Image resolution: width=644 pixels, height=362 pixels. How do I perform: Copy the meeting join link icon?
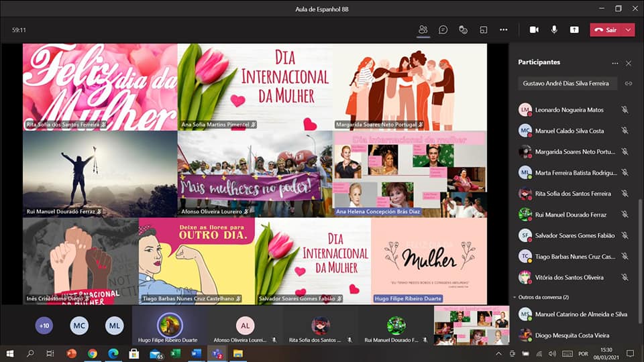coord(629,83)
